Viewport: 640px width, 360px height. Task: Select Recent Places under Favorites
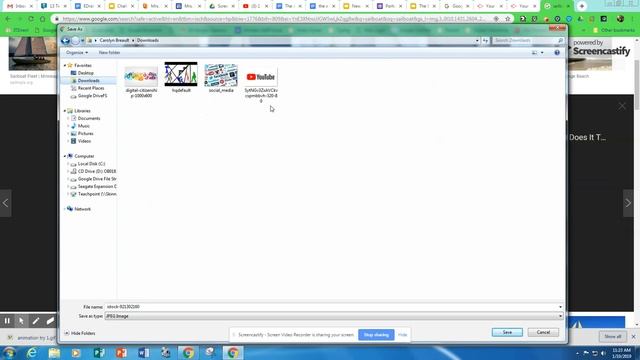91,88
